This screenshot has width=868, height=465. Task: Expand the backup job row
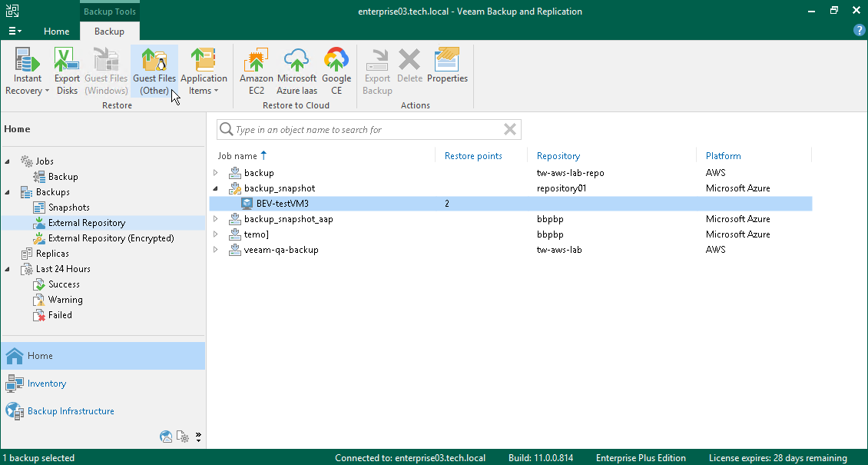(x=216, y=173)
